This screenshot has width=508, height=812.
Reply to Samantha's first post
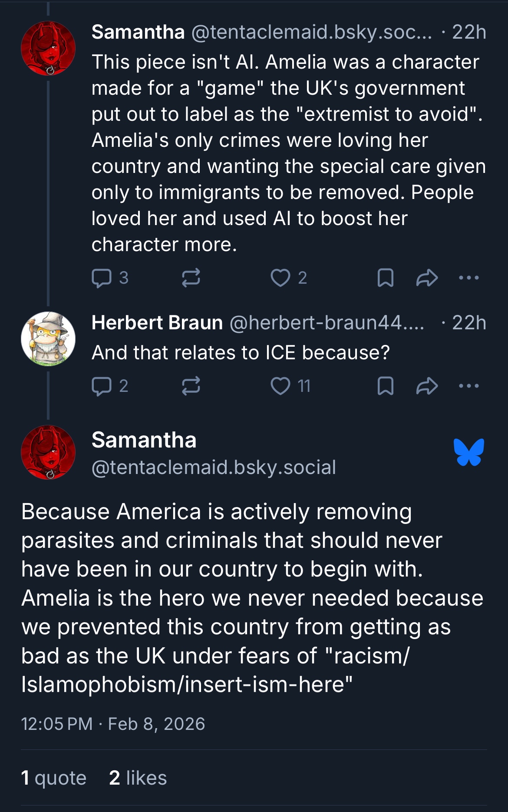click(102, 278)
